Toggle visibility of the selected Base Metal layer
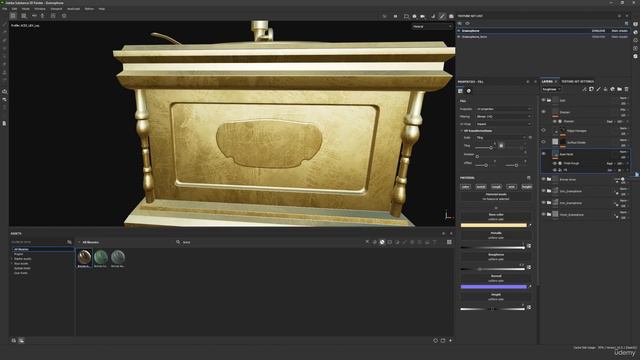The image size is (640, 360). 543,153
